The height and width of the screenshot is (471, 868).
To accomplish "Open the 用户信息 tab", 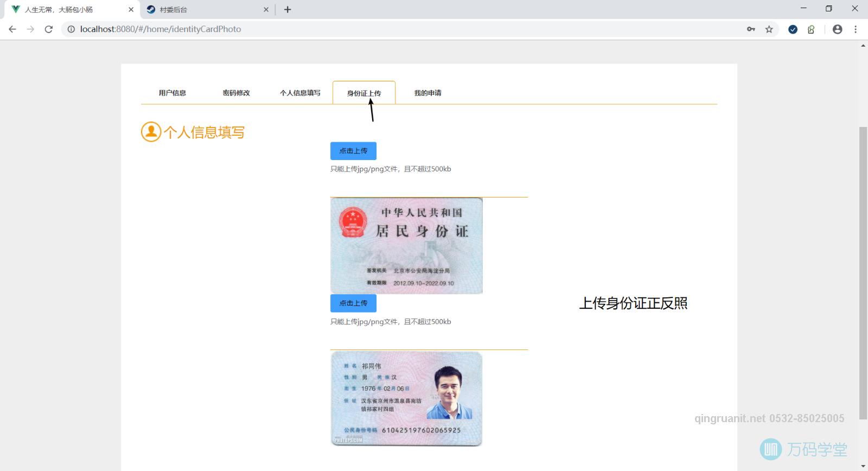I will click(x=173, y=93).
